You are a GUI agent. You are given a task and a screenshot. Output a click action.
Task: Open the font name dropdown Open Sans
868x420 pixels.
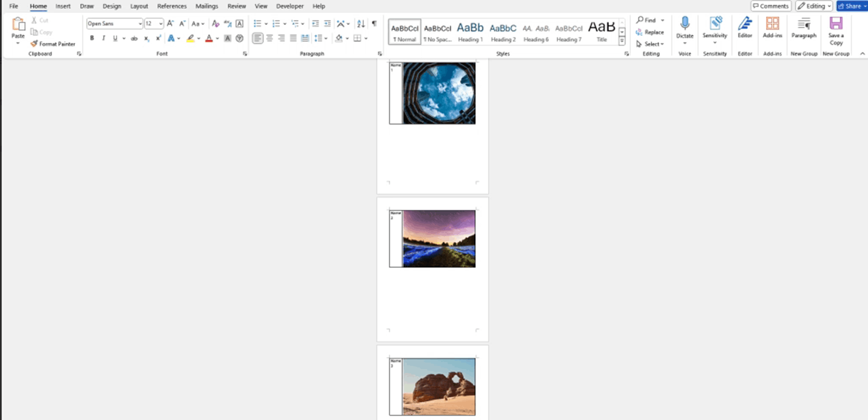click(140, 24)
